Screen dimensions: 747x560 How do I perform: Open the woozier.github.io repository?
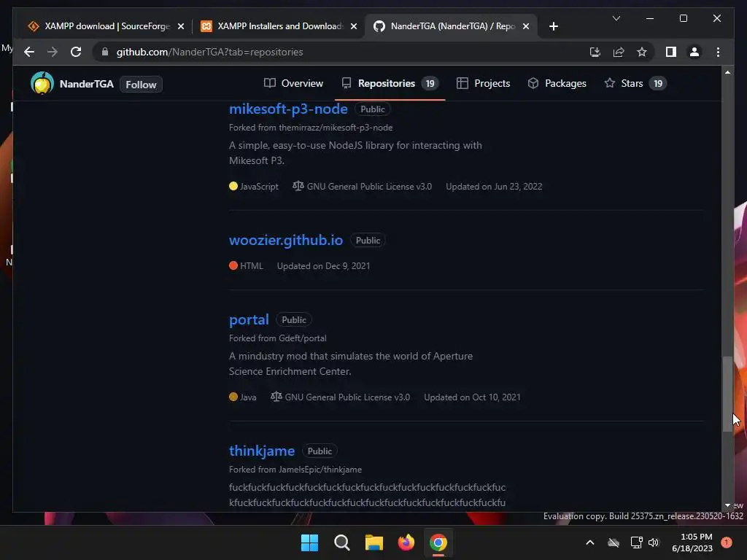pyautogui.click(x=286, y=240)
